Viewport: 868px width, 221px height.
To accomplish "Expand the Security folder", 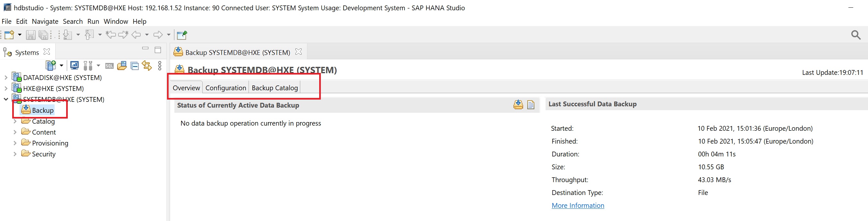I will tap(15, 154).
